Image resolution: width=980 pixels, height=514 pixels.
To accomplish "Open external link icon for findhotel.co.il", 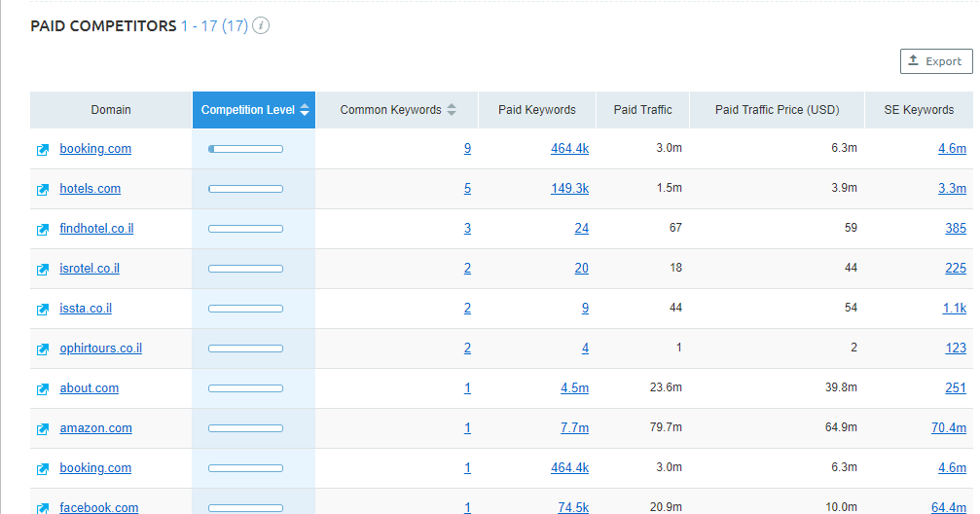I will point(43,230).
